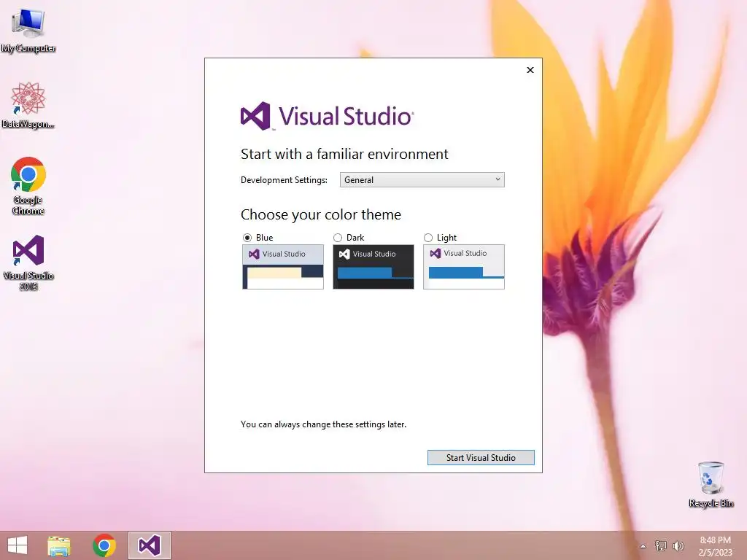Click the Start Visual Studio button
747x560 pixels.
tap(481, 458)
